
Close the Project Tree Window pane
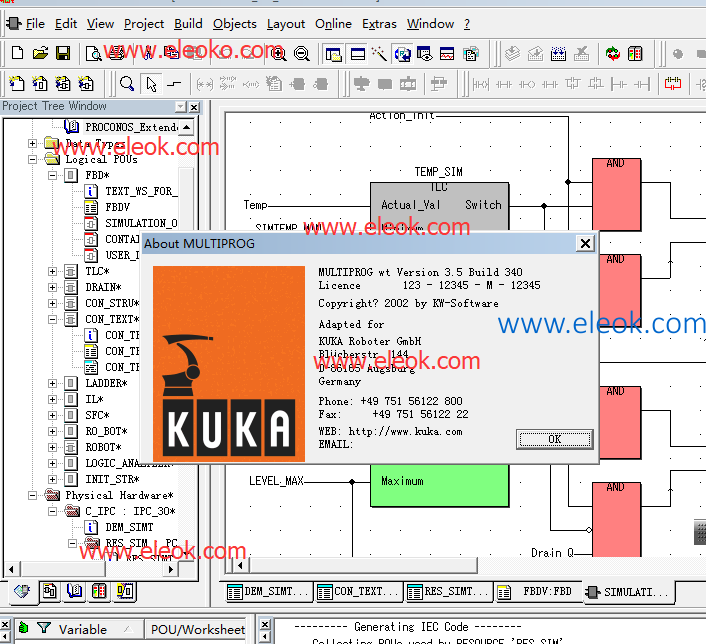(194, 107)
